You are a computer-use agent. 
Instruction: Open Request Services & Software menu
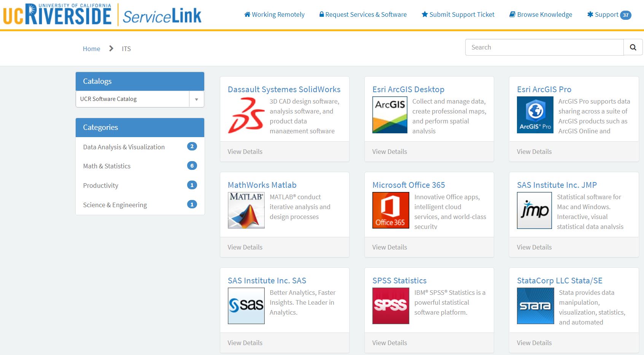363,14
